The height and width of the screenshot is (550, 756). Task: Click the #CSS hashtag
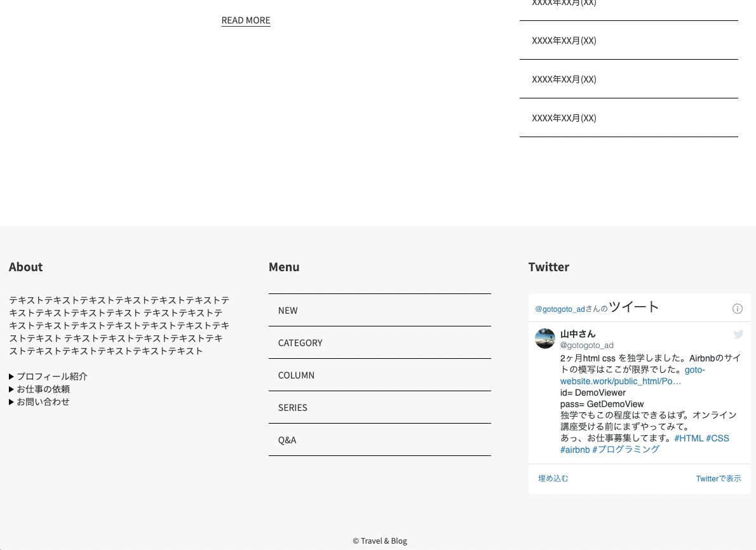(x=717, y=438)
